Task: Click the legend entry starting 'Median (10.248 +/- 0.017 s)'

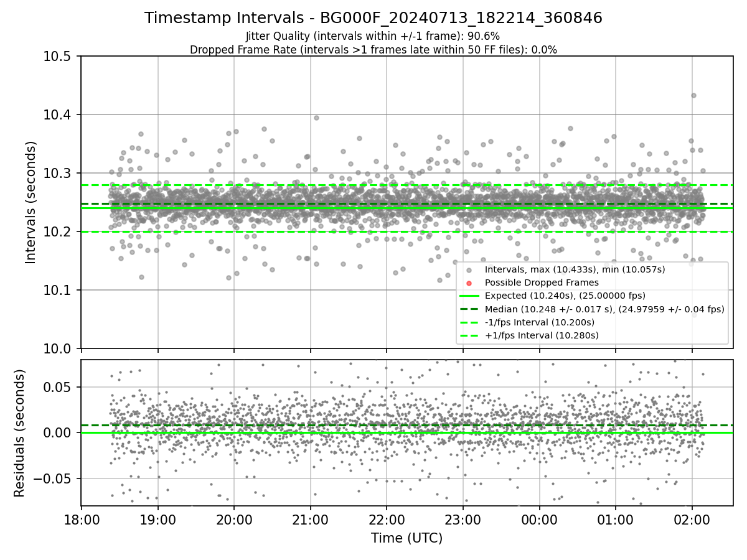Action: click(x=604, y=309)
